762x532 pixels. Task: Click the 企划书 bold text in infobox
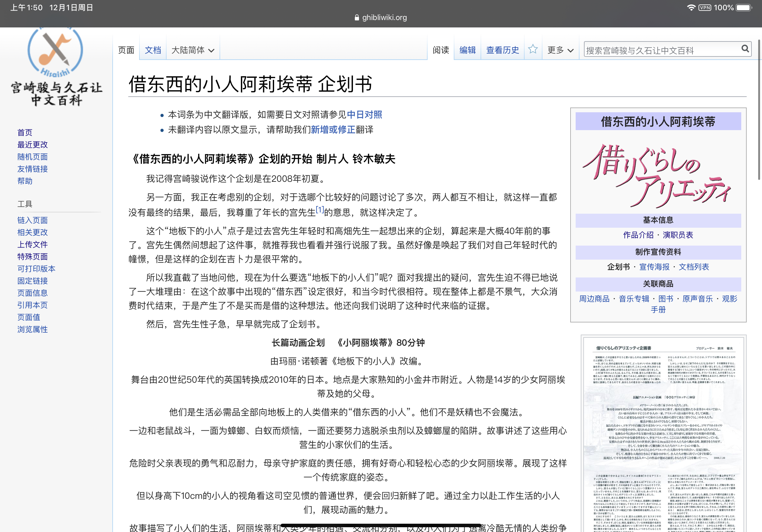[x=619, y=267]
